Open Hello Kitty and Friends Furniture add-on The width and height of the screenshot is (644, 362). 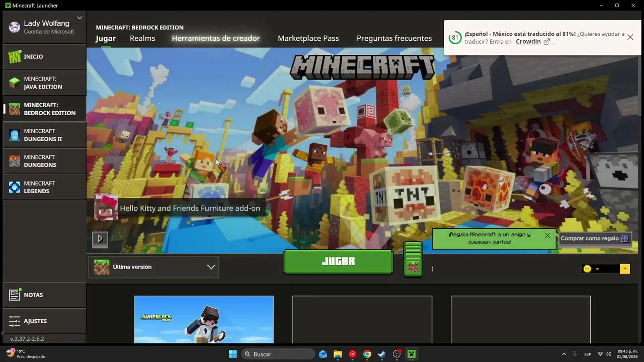190,208
